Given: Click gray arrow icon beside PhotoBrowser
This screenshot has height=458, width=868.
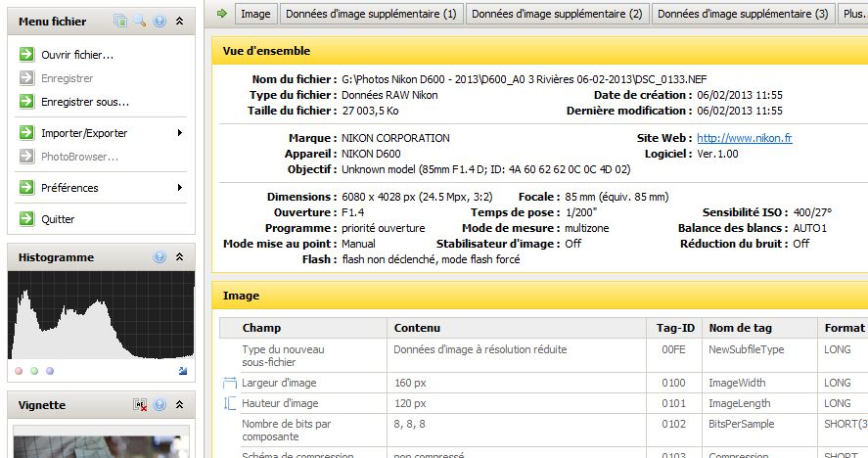Looking at the screenshot, I should tap(26, 157).
